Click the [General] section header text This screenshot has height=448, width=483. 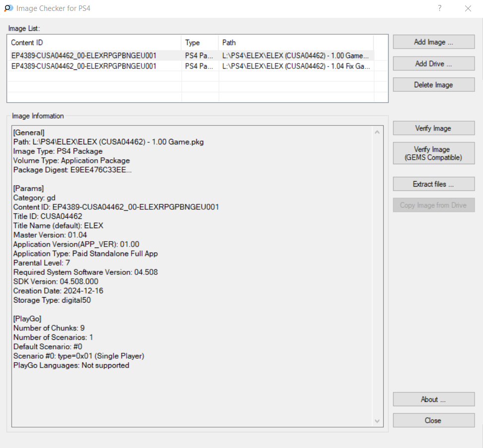click(x=29, y=132)
